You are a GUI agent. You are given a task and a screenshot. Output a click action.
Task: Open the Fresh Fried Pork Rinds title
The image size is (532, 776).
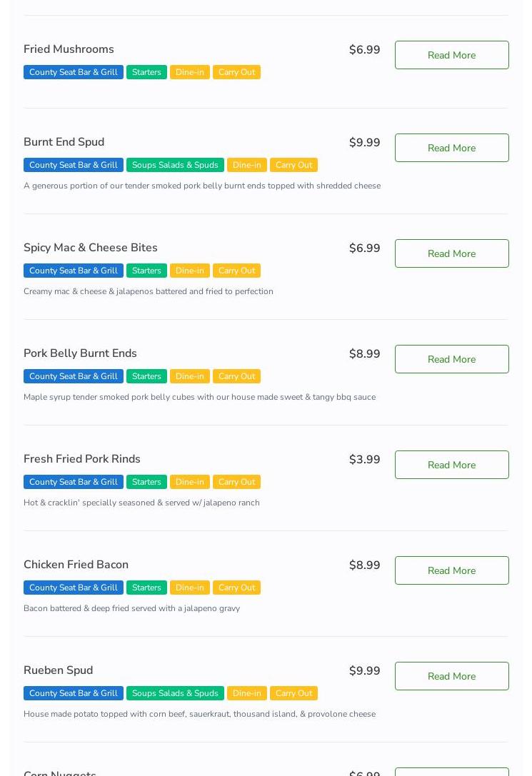(81, 459)
